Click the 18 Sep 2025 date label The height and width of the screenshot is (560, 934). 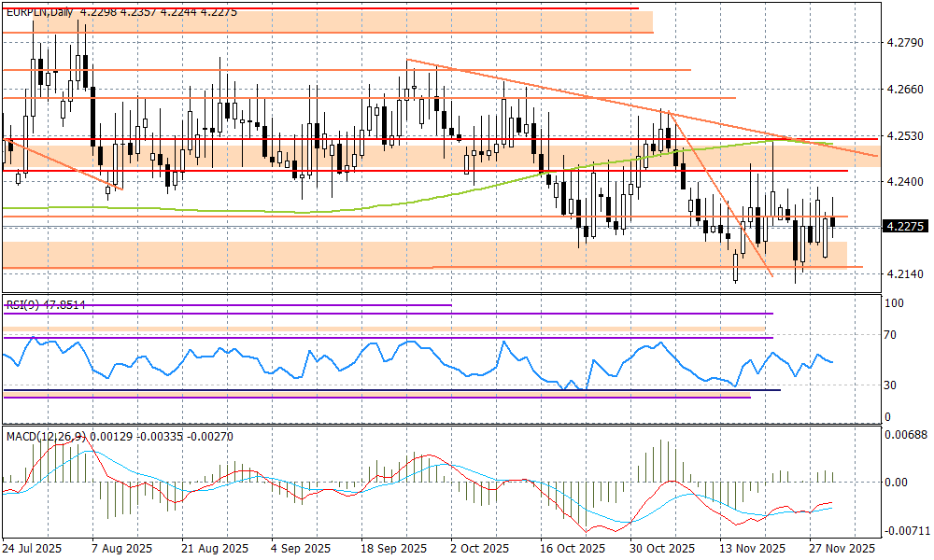392,549
